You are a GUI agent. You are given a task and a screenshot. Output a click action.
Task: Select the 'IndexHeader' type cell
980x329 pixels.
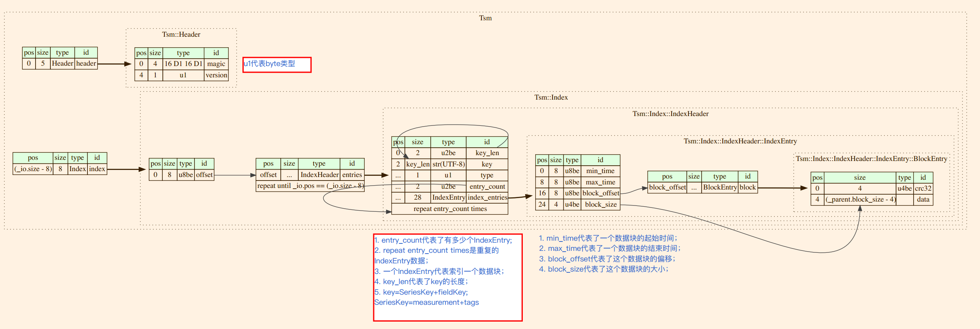(319, 175)
